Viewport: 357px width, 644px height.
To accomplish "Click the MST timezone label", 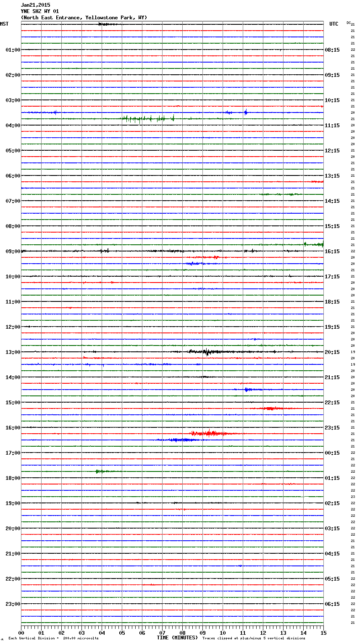I will (x=4, y=24).
